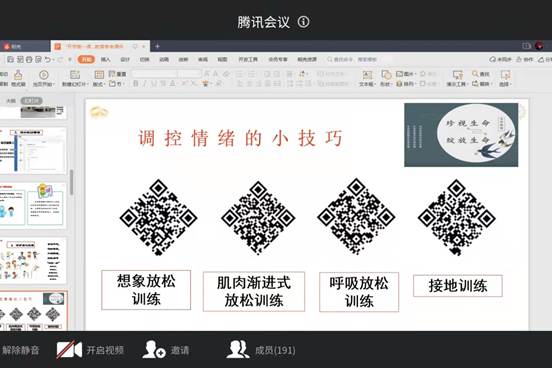Open the 成员(191) members list

(x=261, y=350)
